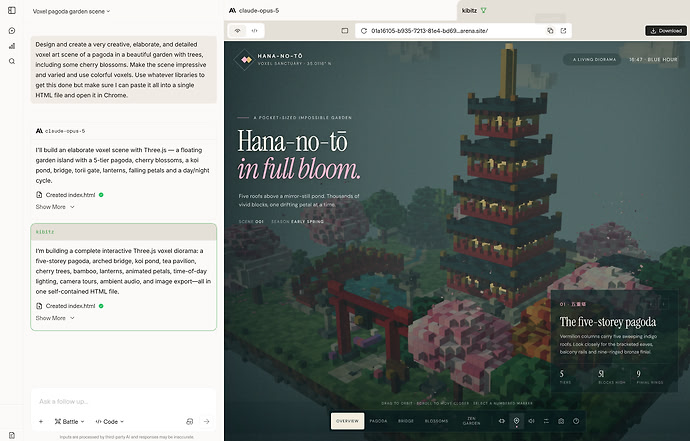Click the A Living Diorama pill
The width and height of the screenshot is (690, 441).
(x=592, y=59)
